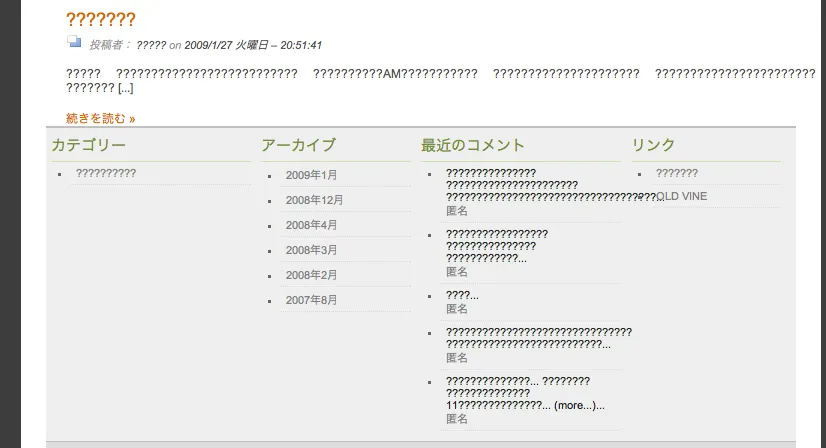This screenshot has width=826, height=448.
Task: Select the 2008年12月 archive link
Action: click(x=314, y=200)
